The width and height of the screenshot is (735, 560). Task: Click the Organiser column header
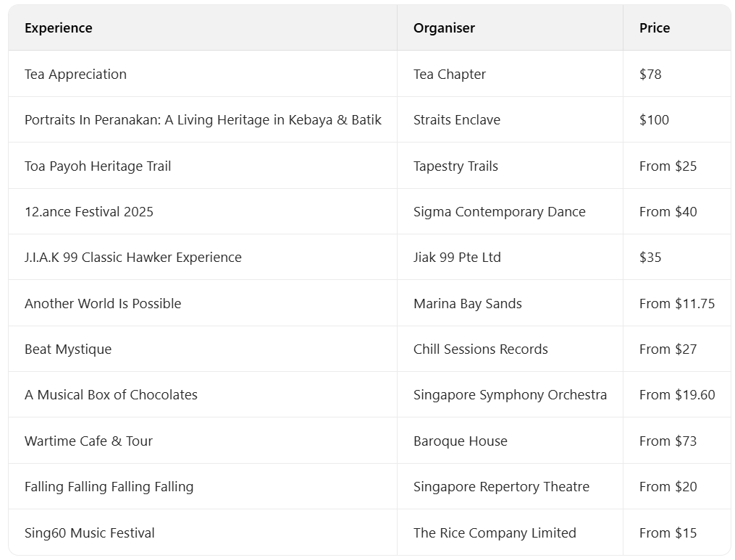click(x=444, y=28)
